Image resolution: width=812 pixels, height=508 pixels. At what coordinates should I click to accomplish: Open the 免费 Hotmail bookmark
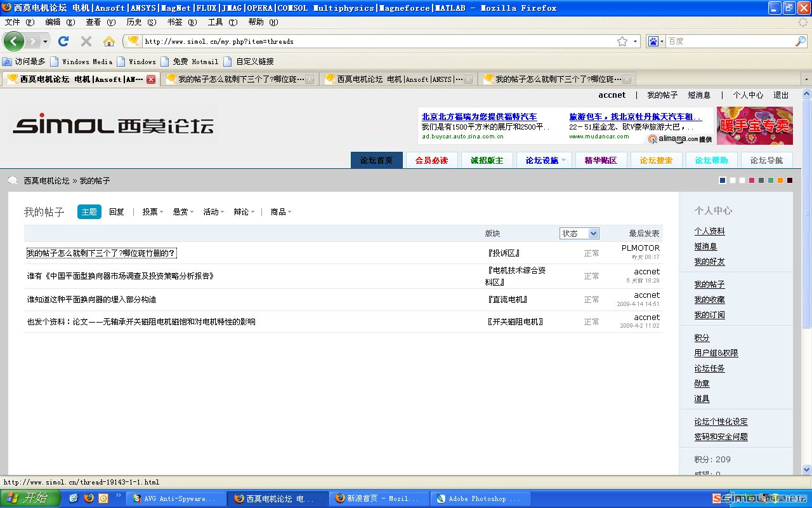pyautogui.click(x=190, y=62)
